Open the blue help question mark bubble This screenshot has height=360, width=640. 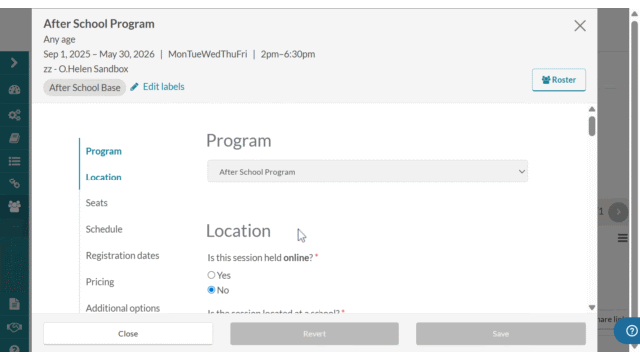click(x=631, y=331)
